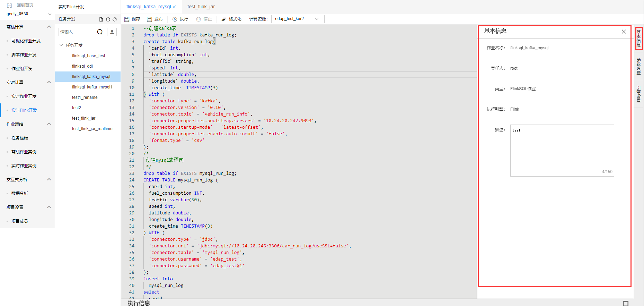Switch to the flinksql_kafka_mysql editor tab
The image size is (644, 306).
149,7
